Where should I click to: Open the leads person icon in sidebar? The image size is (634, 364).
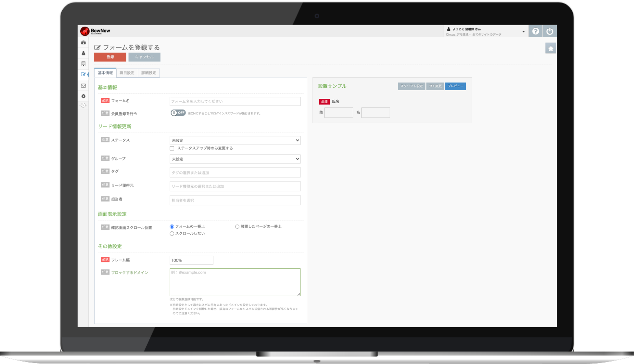(x=83, y=53)
